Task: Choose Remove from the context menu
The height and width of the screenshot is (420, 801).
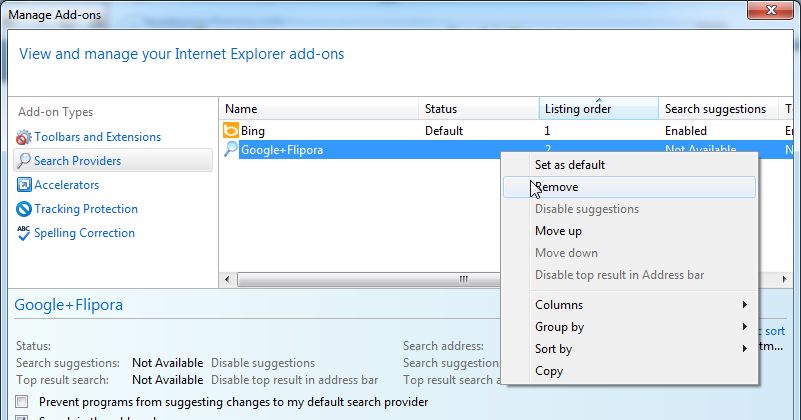Action: (x=557, y=187)
